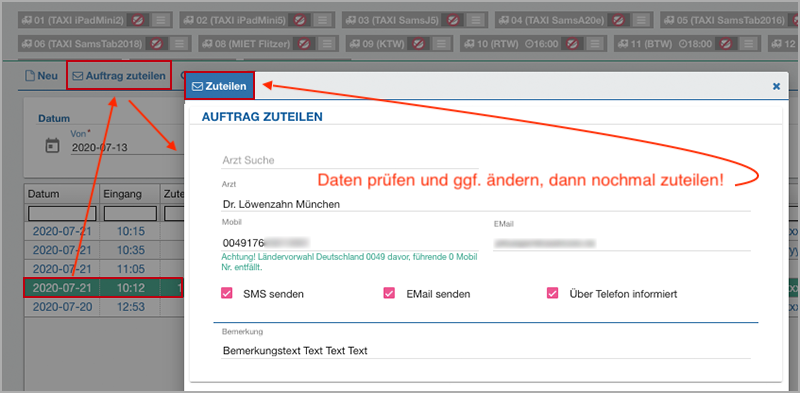This screenshot has height=393, width=800.
Task: Open hamburger menu of vehicle 03 TAXI SamsJ5
Action: [476, 20]
